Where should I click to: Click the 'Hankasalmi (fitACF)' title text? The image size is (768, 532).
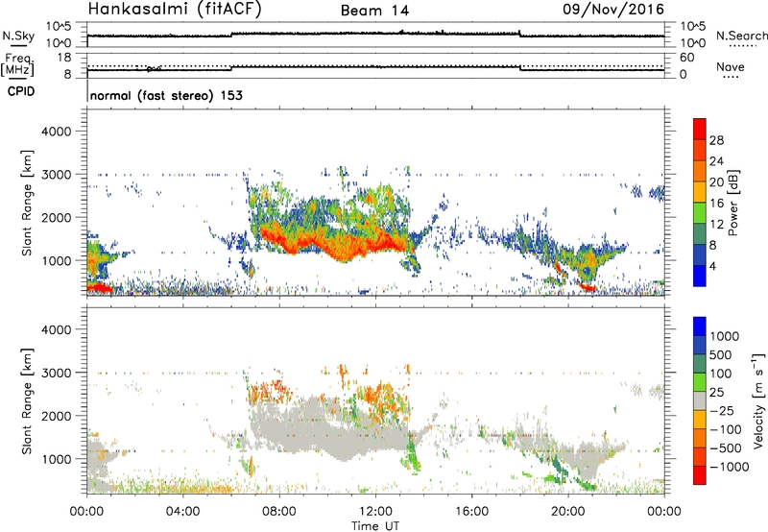pos(174,9)
